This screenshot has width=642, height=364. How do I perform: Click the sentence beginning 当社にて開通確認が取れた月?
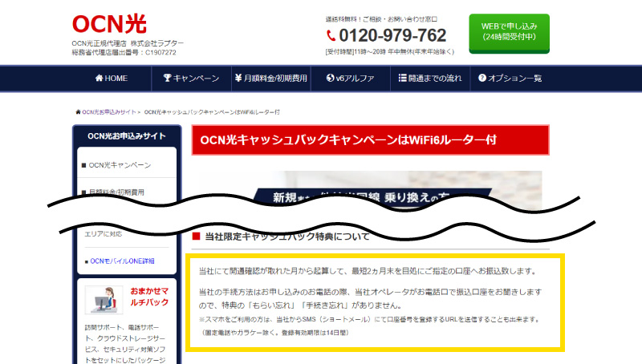coord(368,271)
